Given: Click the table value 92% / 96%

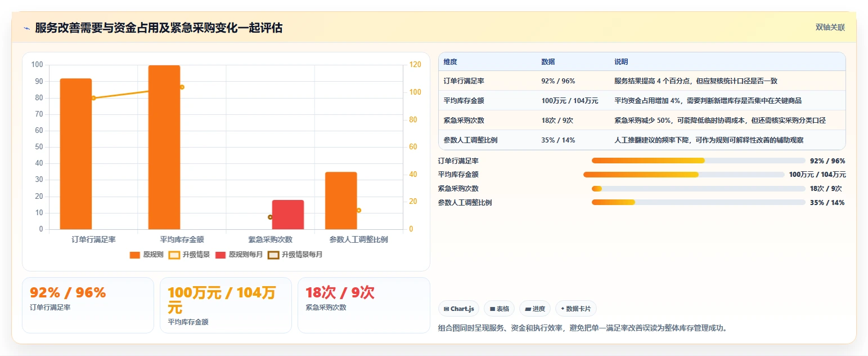Looking at the screenshot, I should pos(558,81).
